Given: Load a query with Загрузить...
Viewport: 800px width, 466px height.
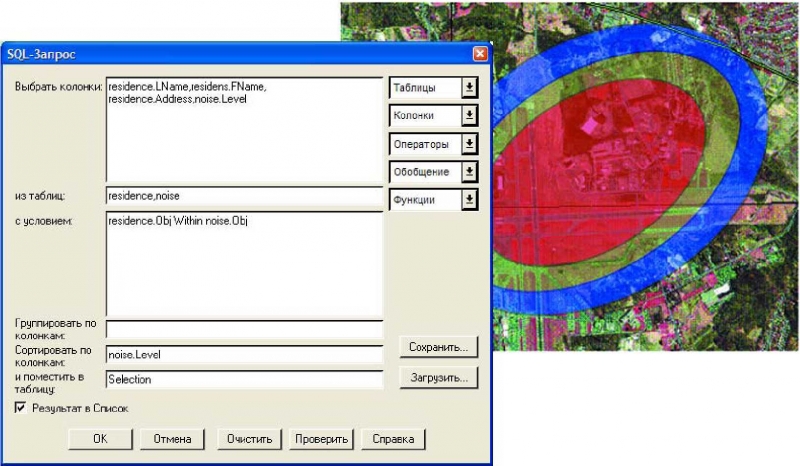Looking at the screenshot, I should [439, 378].
